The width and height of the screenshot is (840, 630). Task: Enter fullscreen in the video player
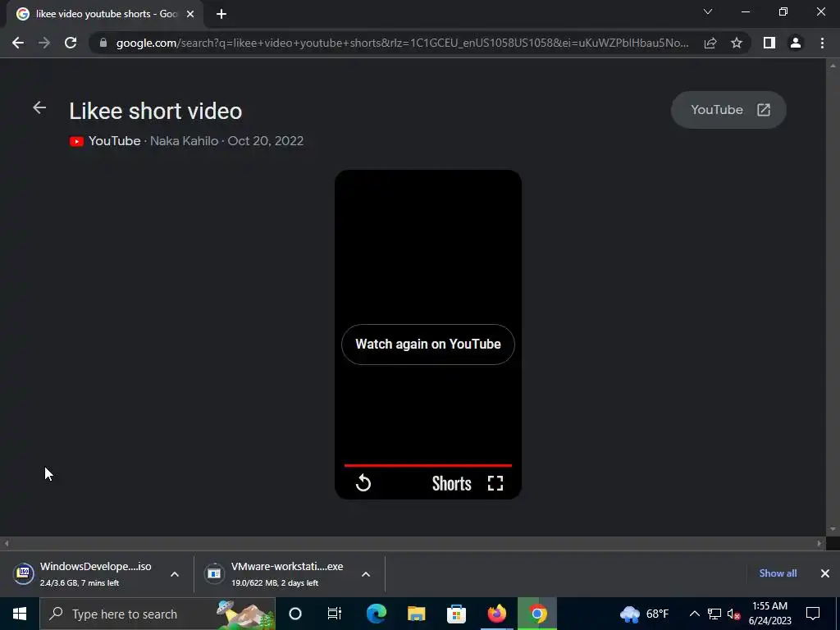click(x=495, y=483)
